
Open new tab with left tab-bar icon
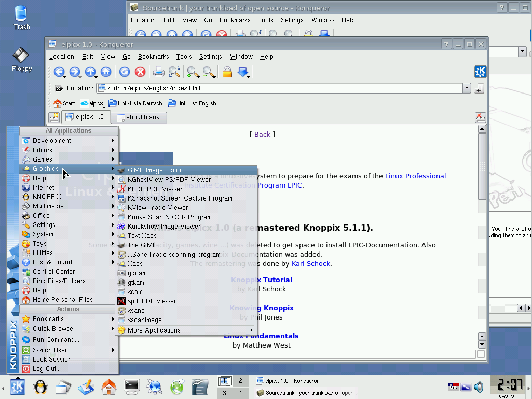54,117
